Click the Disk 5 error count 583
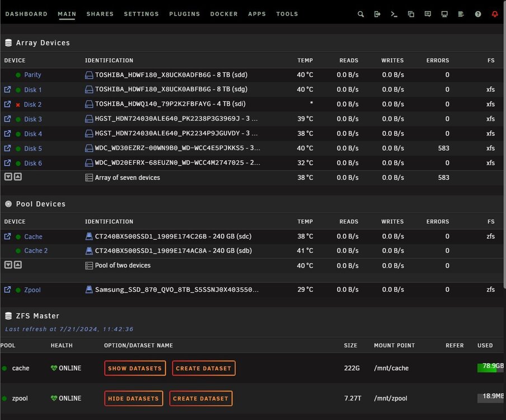 (x=443, y=148)
